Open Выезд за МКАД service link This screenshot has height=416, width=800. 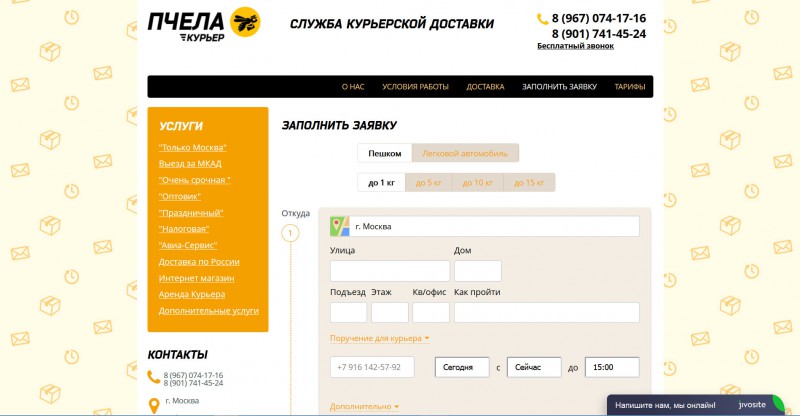coord(190,164)
